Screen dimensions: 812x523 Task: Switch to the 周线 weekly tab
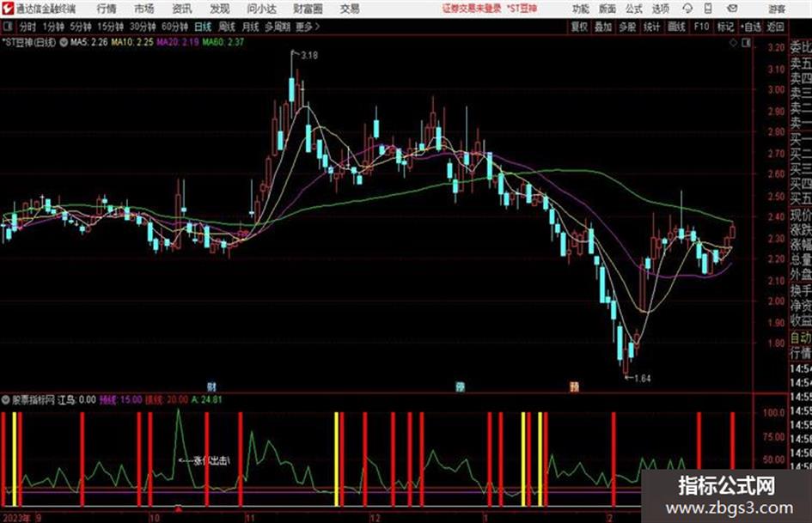click(227, 27)
